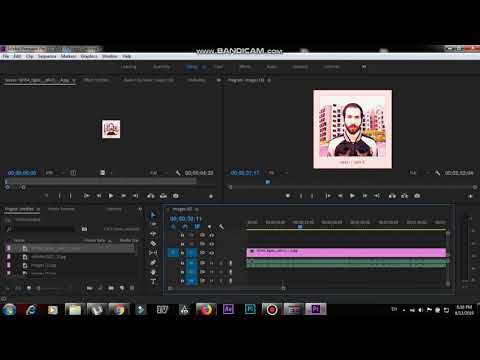Toggle V3 track output eye
The image size is (480, 360).
click(x=211, y=235)
